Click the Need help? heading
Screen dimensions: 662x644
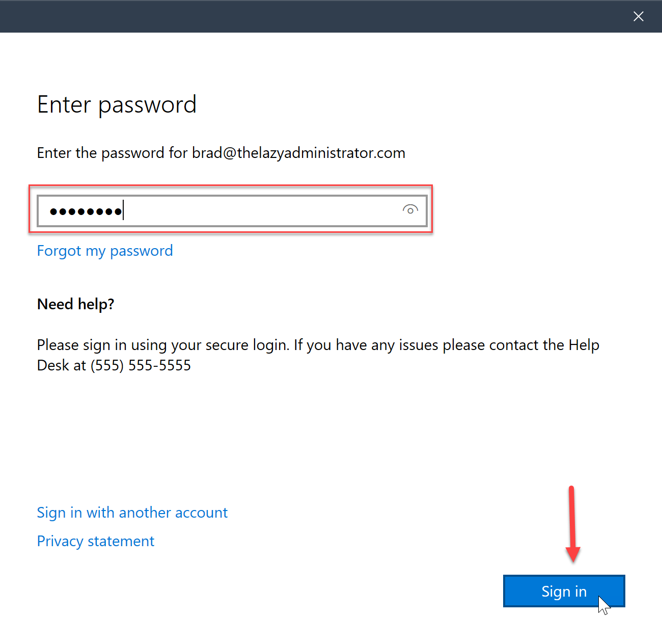[x=76, y=304]
